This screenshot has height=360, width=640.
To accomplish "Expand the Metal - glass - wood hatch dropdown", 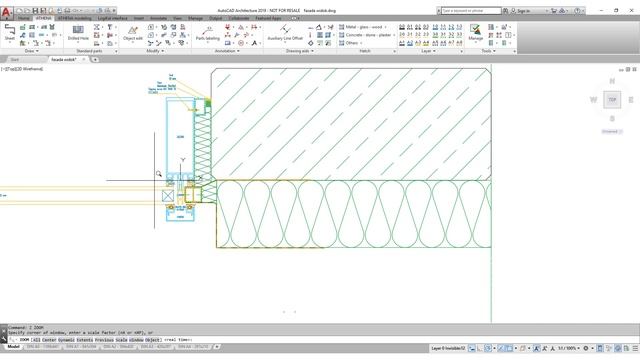I will (363, 27).
